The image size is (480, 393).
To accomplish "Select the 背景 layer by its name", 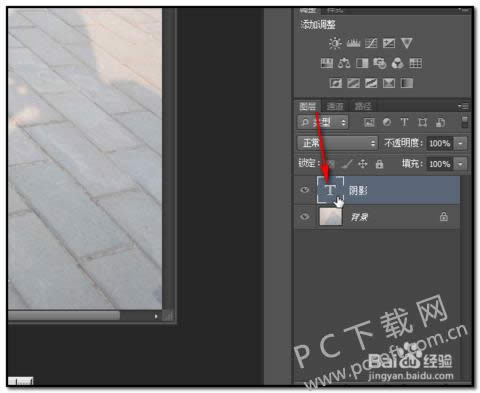I will click(359, 217).
